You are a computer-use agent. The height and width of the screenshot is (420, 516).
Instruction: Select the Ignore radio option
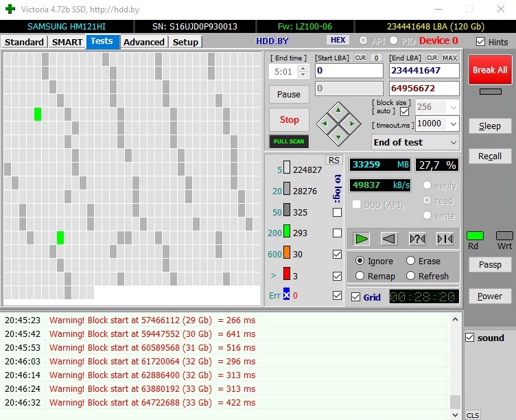point(360,261)
